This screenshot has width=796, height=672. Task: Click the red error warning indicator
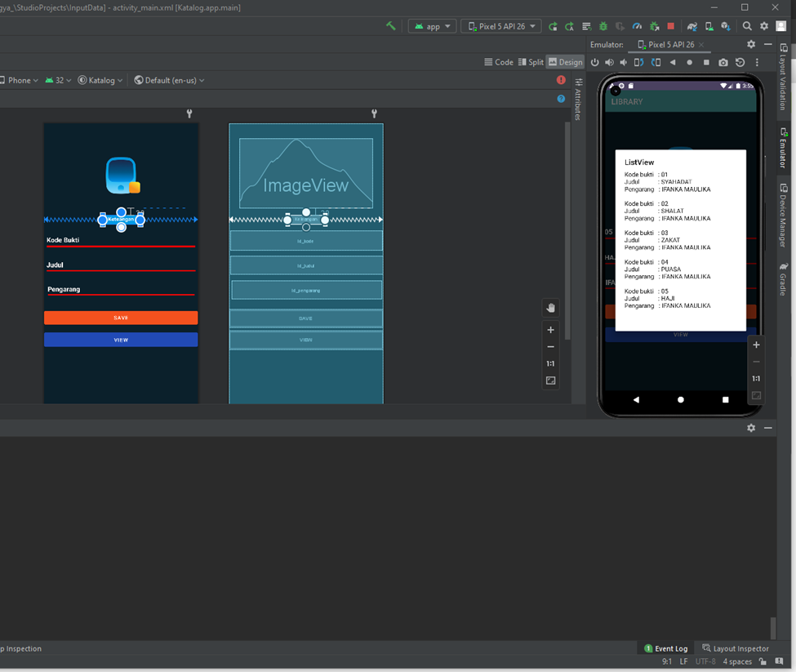[x=561, y=80]
